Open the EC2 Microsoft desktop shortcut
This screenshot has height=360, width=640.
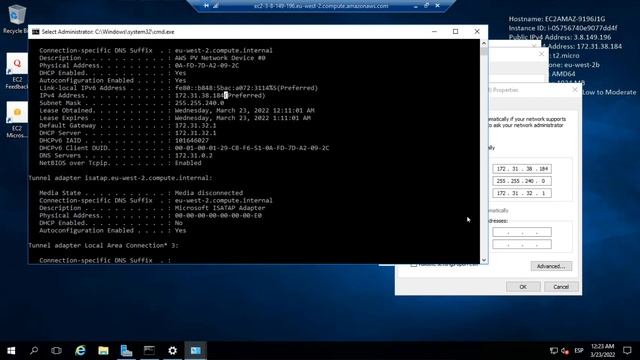click(x=16, y=120)
